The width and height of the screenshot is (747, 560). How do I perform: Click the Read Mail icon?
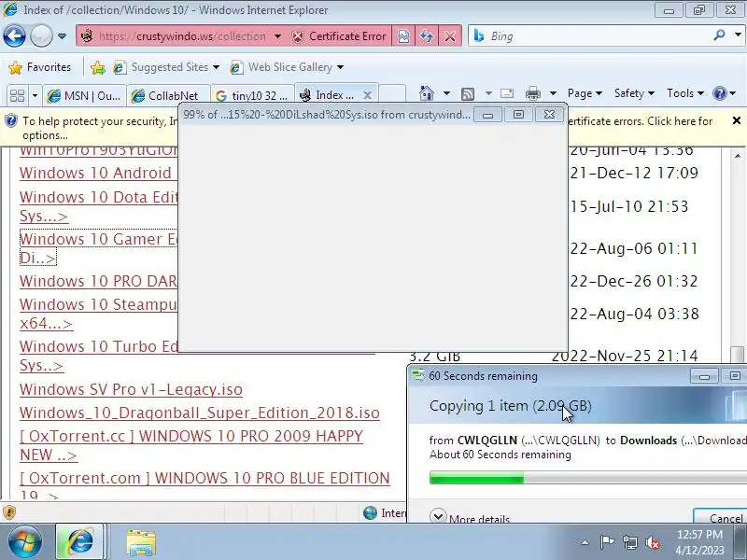point(507,93)
